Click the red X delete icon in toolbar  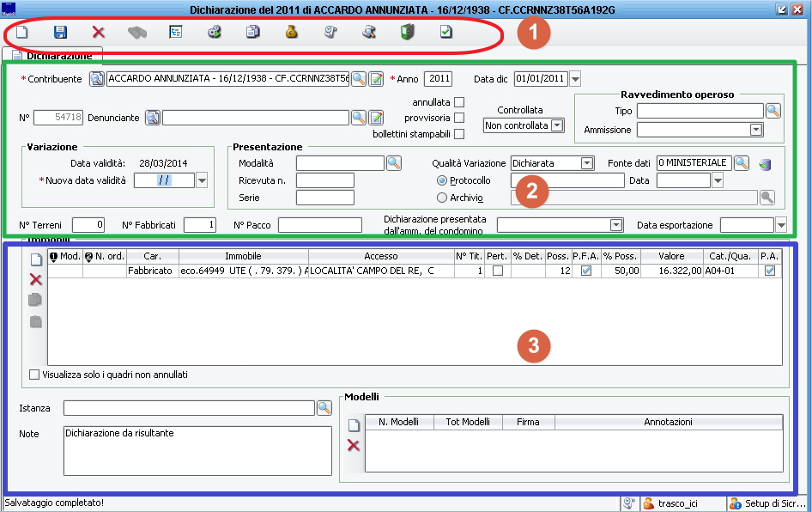98,33
